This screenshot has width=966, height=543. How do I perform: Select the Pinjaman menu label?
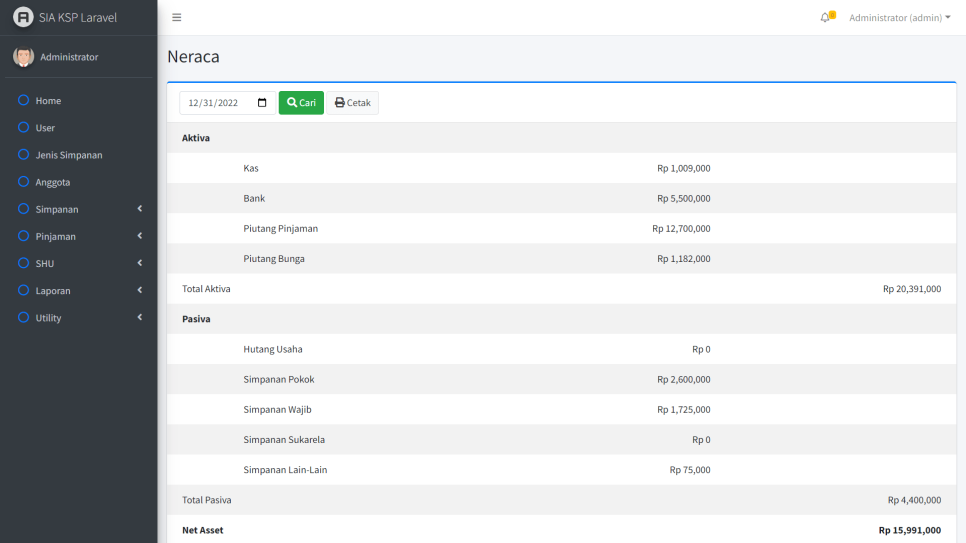coord(55,237)
